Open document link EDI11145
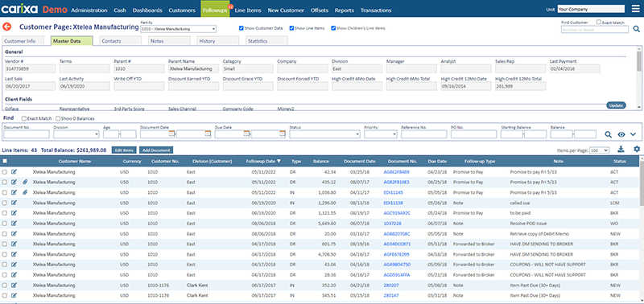644x304 pixels. click(393, 192)
